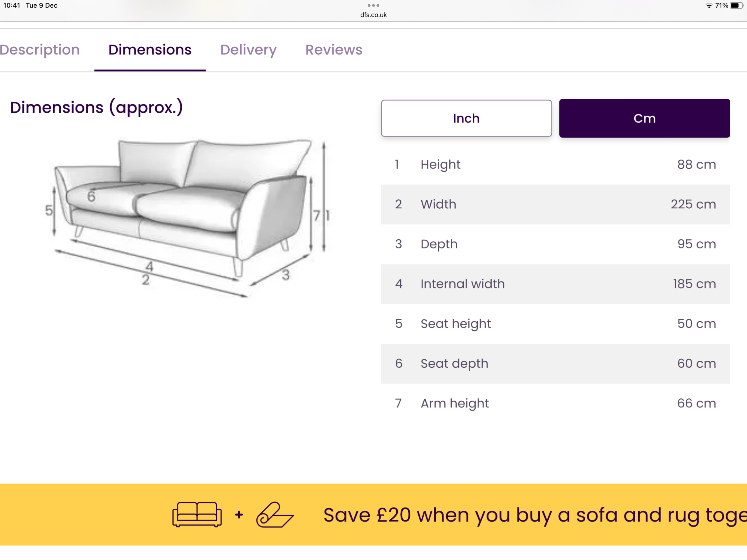The image size is (747, 560).
Task: Open the Reviews tab
Action: (334, 50)
